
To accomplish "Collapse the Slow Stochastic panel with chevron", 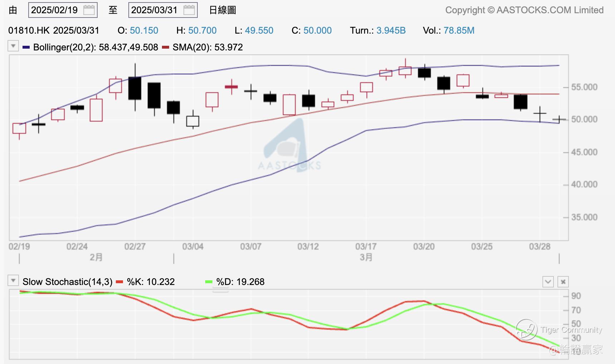I will coord(548,282).
